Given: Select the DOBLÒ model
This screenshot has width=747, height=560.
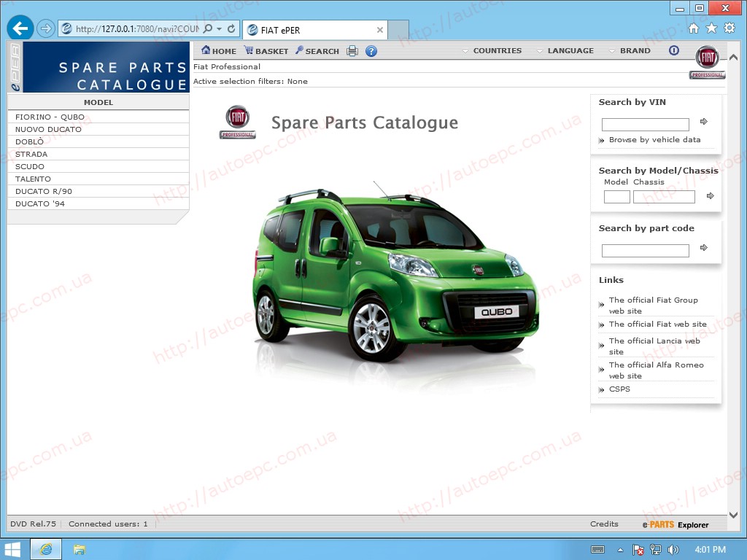Looking at the screenshot, I should (x=98, y=141).
